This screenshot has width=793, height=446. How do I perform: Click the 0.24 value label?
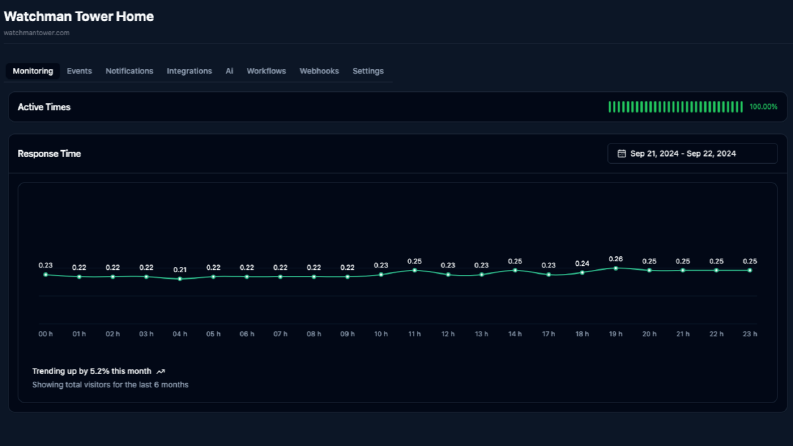pos(582,264)
